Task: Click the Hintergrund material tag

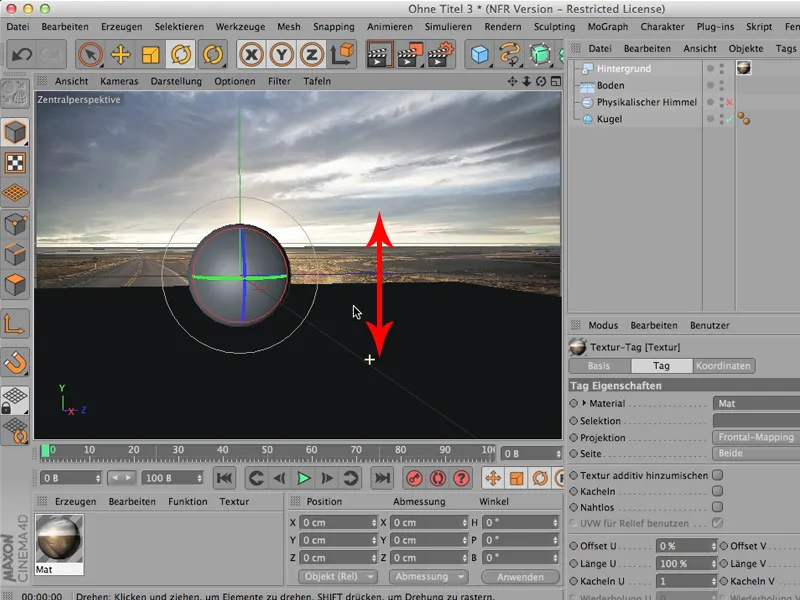Action: pyautogui.click(x=743, y=68)
